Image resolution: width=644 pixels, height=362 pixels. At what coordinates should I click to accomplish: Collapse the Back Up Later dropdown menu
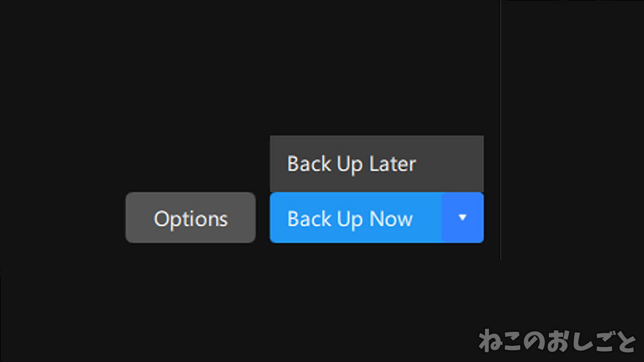coord(462,218)
